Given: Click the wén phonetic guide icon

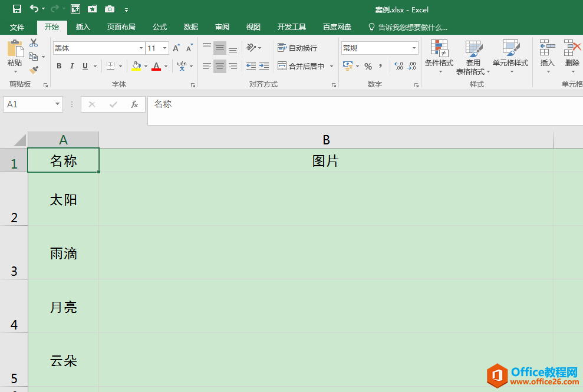Looking at the screenshot, I should click(x=182, y=66).
